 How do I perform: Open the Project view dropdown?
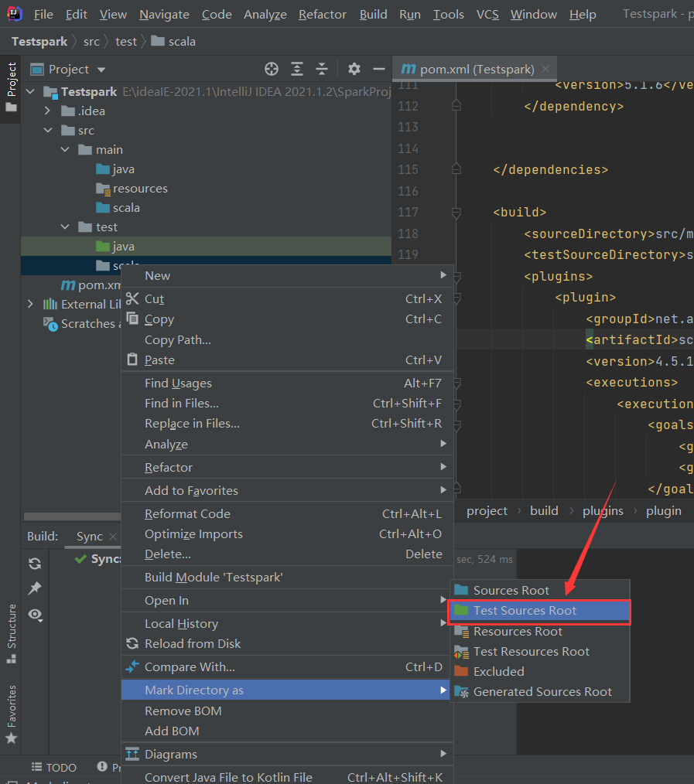pyautogui.click(x=101, y=70)
